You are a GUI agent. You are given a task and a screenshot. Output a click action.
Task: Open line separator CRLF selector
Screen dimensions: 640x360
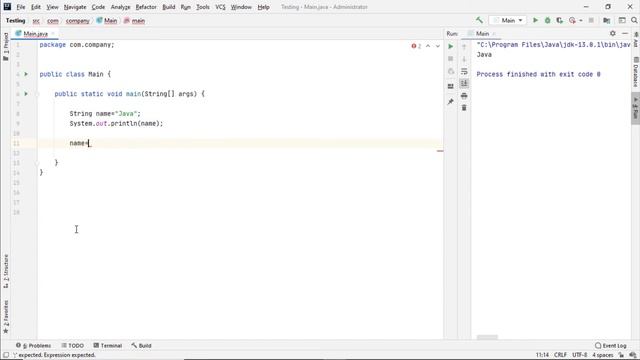tap(560, 355)
